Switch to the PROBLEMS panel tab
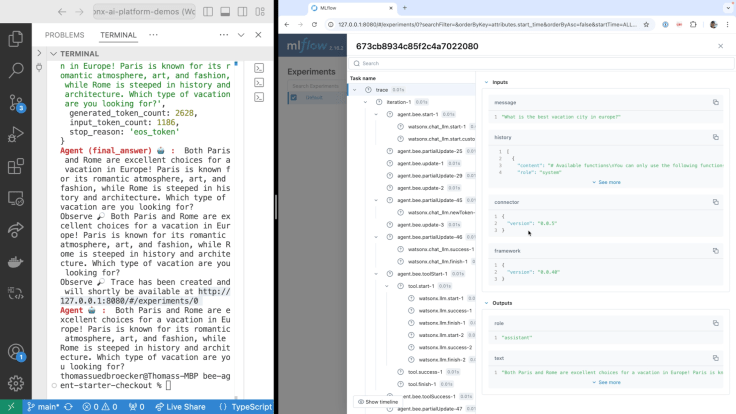 click(65, 35)
